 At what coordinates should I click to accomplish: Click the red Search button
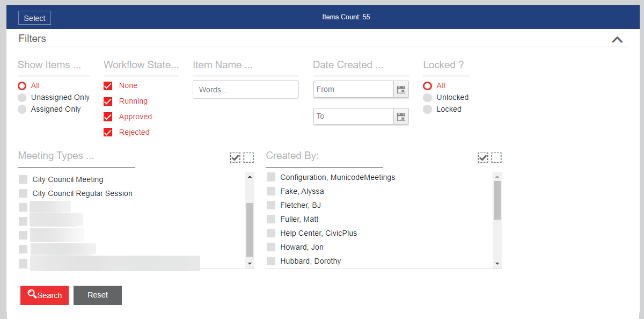click(45, 295)
